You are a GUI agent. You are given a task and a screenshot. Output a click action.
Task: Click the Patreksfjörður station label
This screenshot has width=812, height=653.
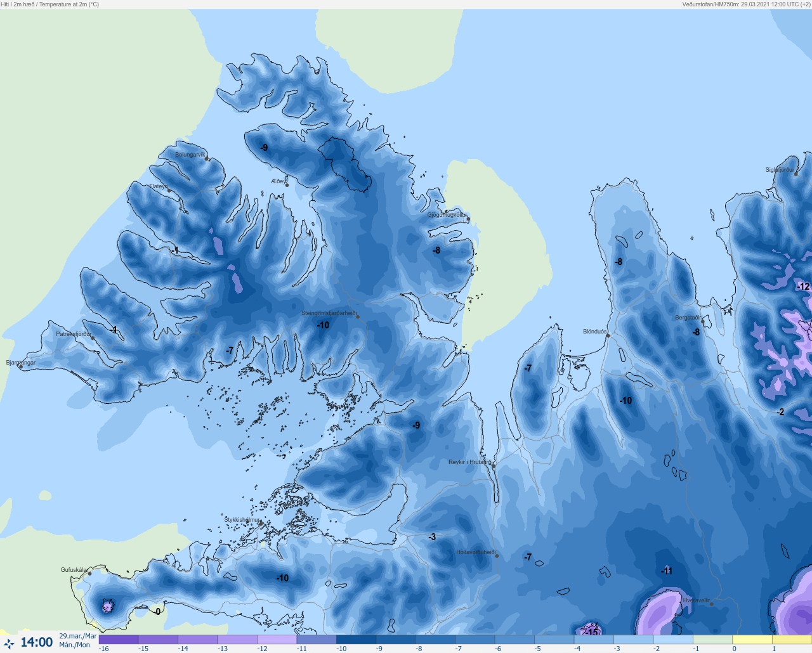[74, 334]
